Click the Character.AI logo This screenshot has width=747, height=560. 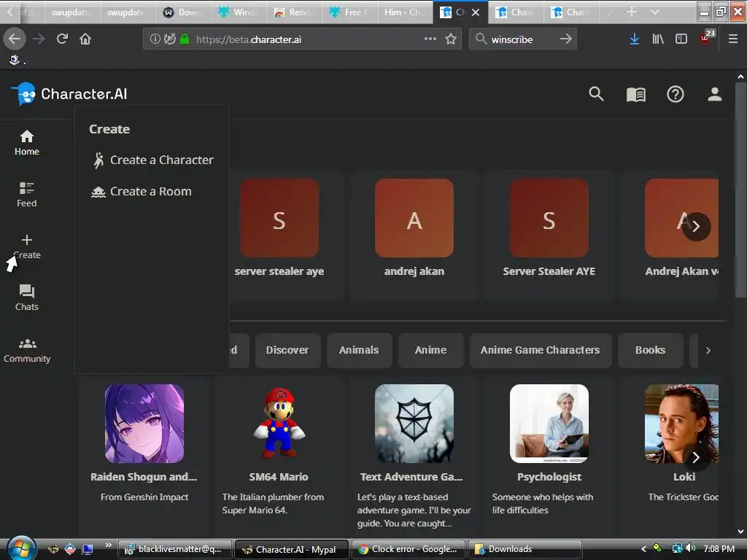click(x=69, y=94)
